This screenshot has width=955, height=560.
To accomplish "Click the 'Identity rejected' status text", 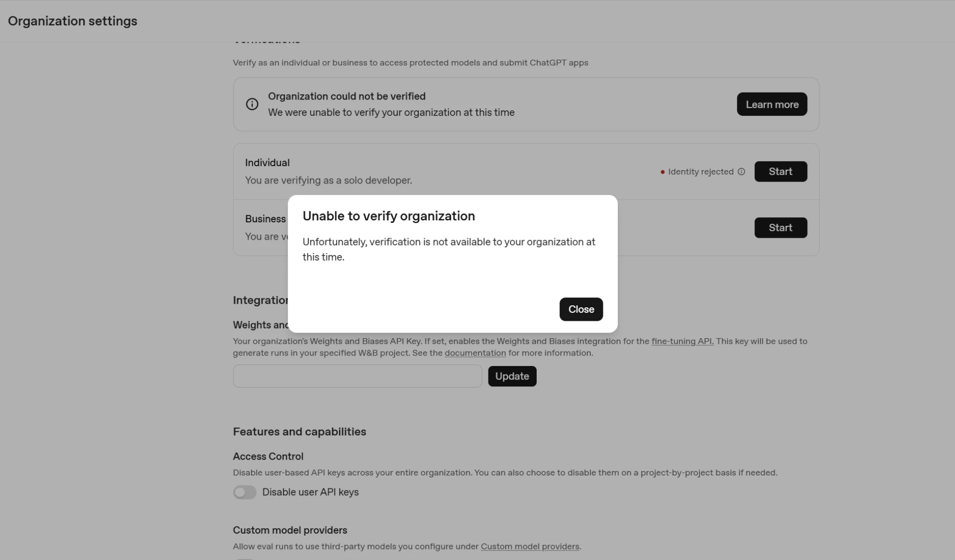I will 701,172.
